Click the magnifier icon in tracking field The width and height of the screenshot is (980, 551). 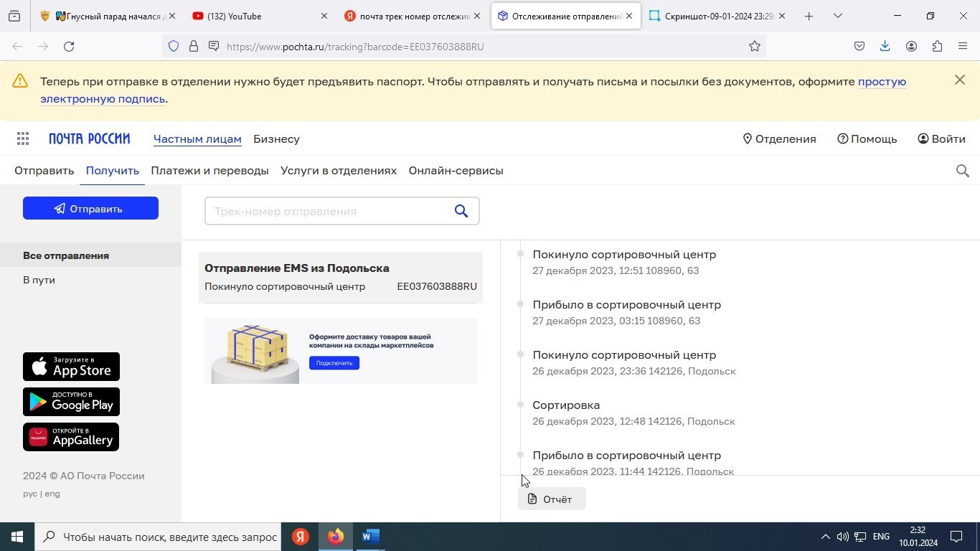(x=461, y=211)
